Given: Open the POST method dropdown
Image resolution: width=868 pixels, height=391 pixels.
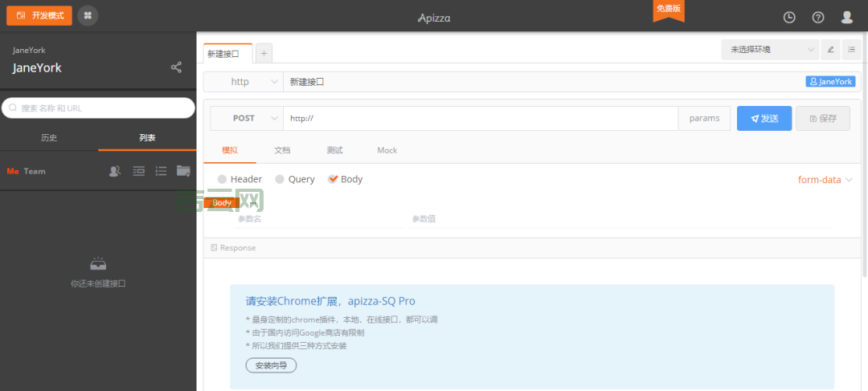Looking at the screenshot, I should pyautogui.click(x=247, y=118).
